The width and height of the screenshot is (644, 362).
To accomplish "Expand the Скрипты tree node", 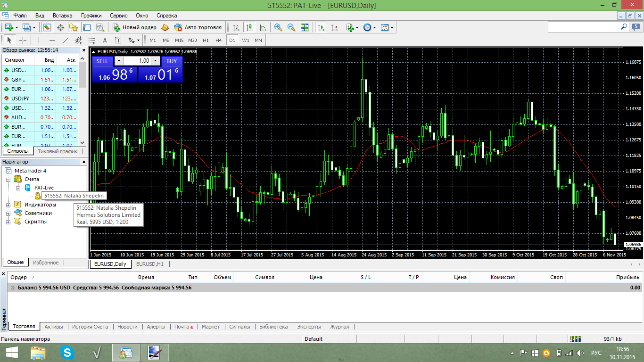I will pos(8,222).
